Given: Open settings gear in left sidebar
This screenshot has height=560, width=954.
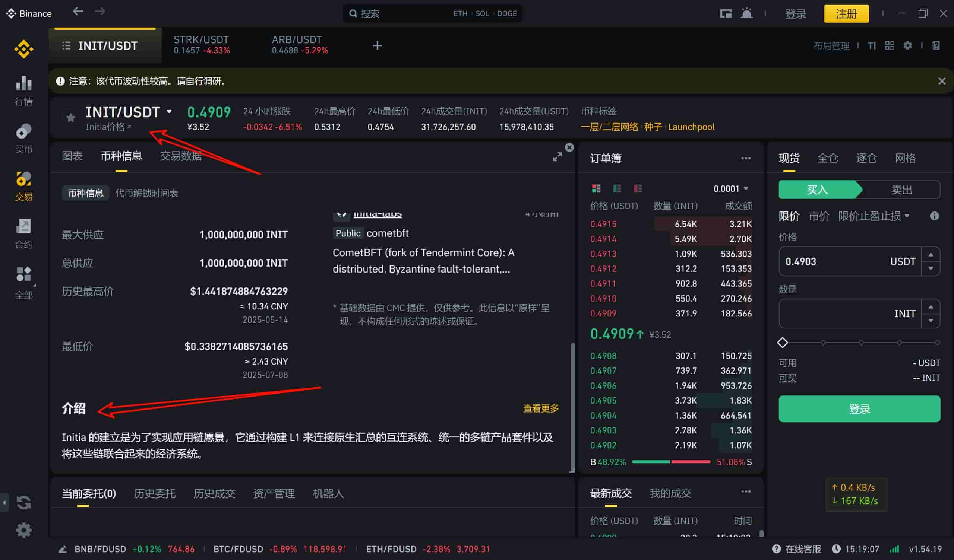Looking at the screenshot, I should point(23,531).
